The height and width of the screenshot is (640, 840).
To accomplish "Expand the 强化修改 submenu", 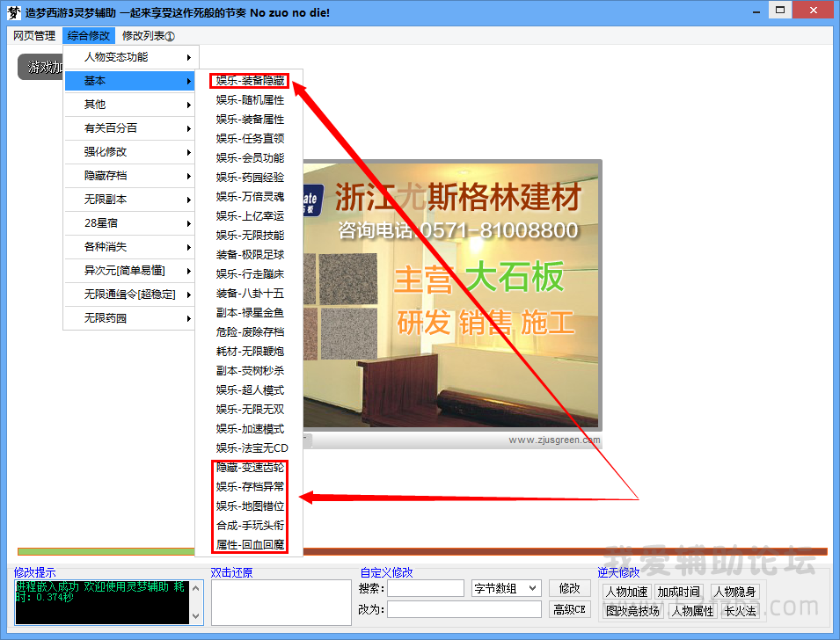I will (x=131, y=151).
